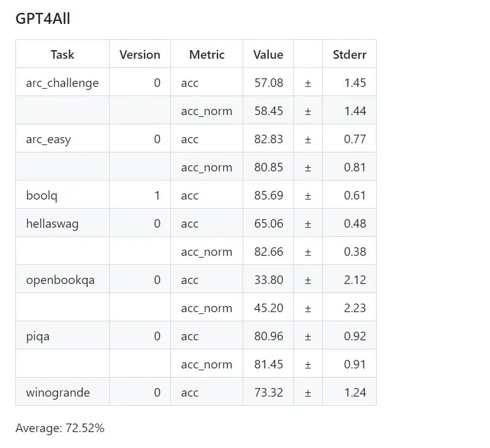Click the value 57.08 cell
Image resolution: width=490 pixels, height=448 pixels.
pos(269,83)
